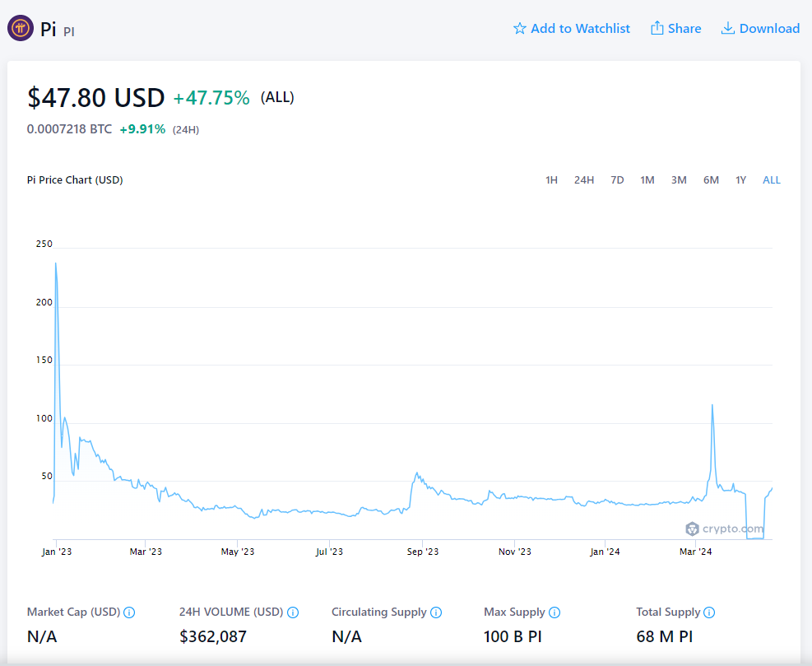Choose the 3M chart range
The width and height of the screenshot is (812, 666).
click(679, 179)
